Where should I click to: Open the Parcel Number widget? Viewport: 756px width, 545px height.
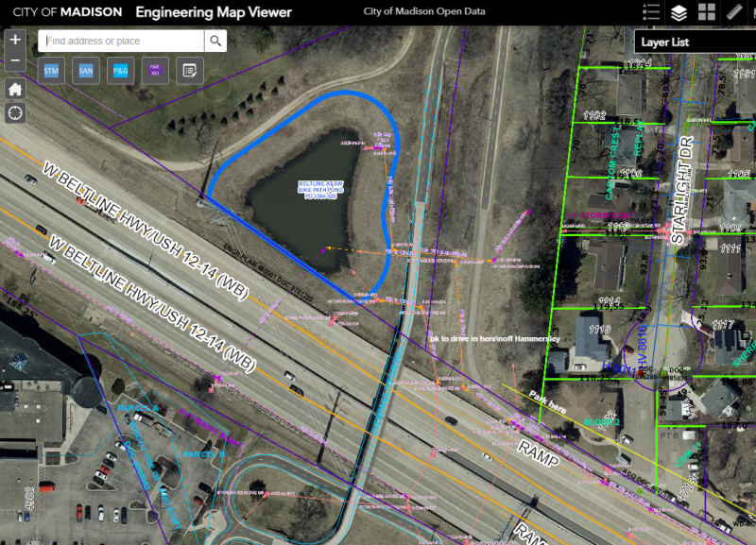(154, 71)
